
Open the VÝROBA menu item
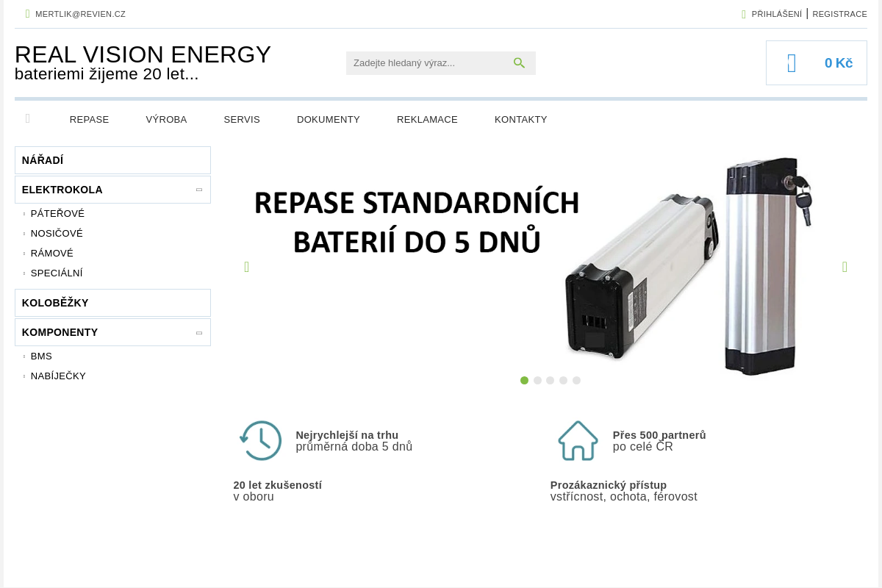[x=166, y=119]
